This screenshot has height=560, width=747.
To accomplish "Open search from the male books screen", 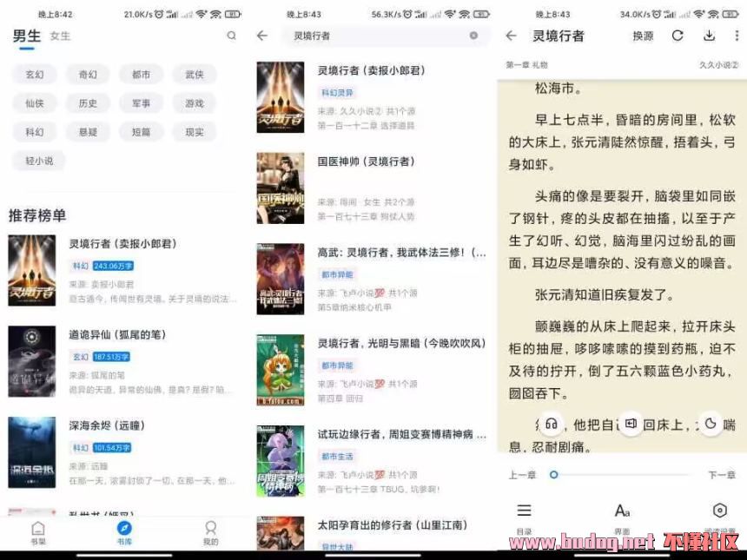I will tap(232, 36).
